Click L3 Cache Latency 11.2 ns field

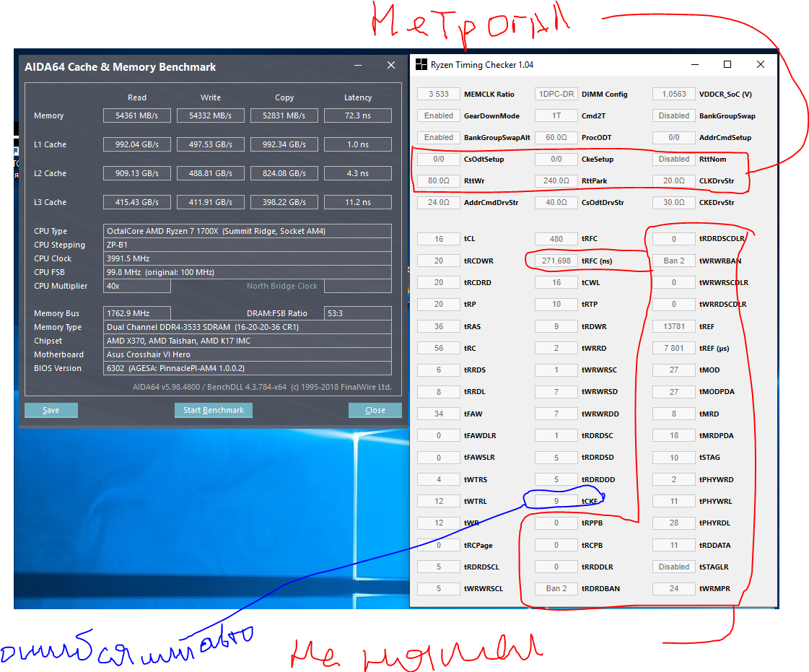click(x=357, y=202)
